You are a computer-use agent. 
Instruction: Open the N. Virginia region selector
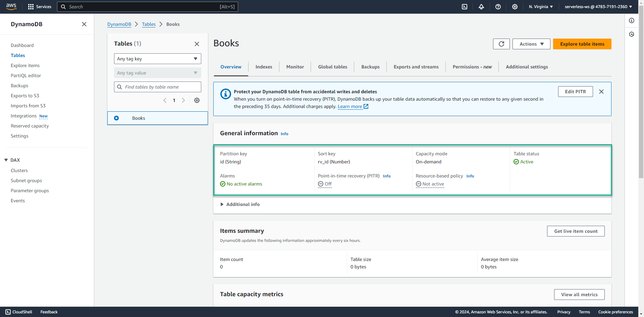click(541, 7)
